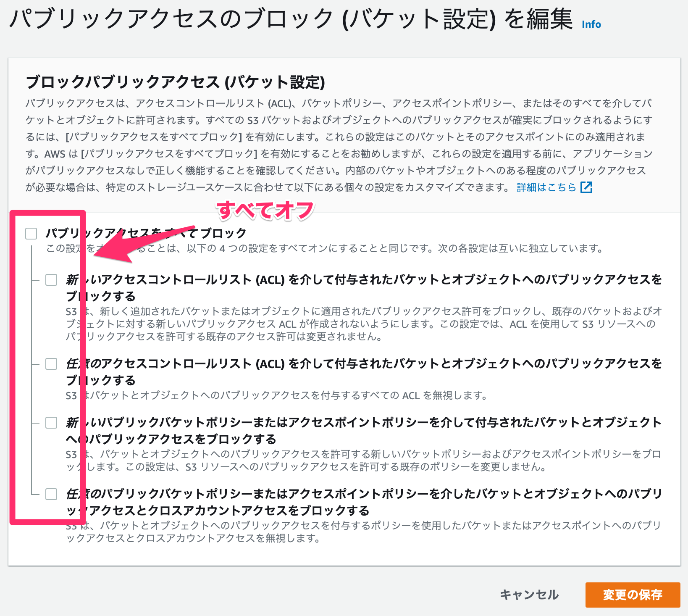This screenshot has height=616, width=688.
Task: Check the 新しいパブリックバケットポリシー block checkbox
Action: click(51, 423)
